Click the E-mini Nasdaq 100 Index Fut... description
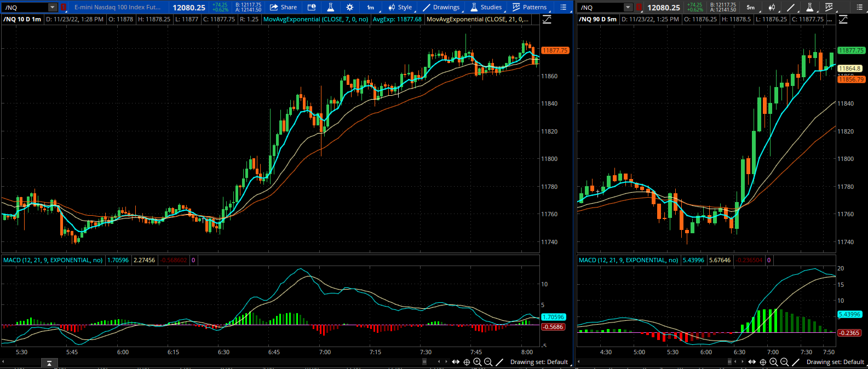 coord(118,8)
